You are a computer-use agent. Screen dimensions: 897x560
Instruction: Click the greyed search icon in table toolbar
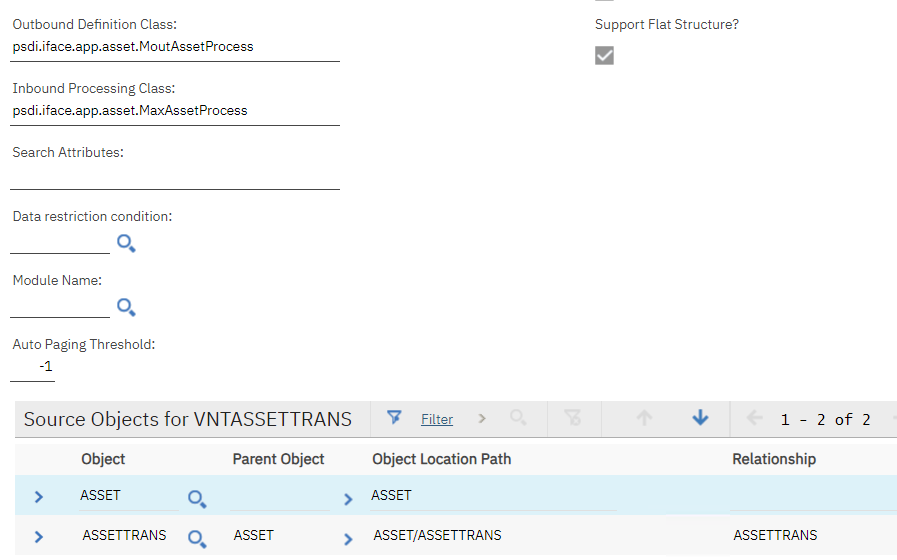click(x=518, y=418)
